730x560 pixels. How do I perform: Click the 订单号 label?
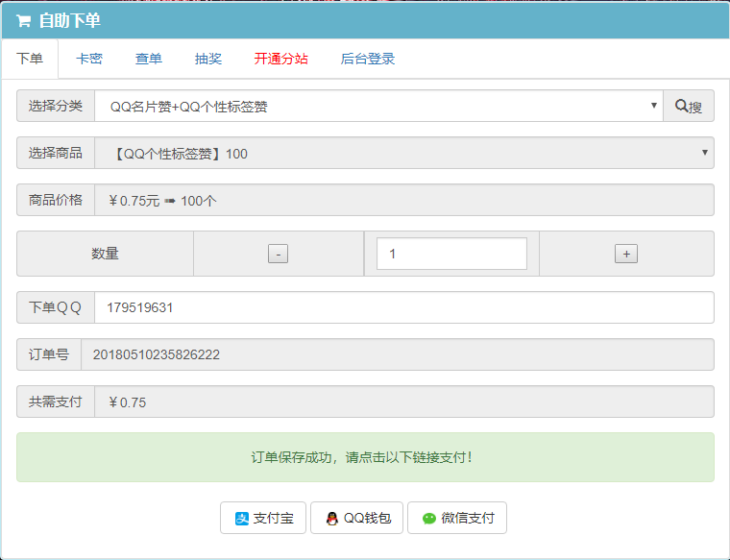[x=49, y=354]
